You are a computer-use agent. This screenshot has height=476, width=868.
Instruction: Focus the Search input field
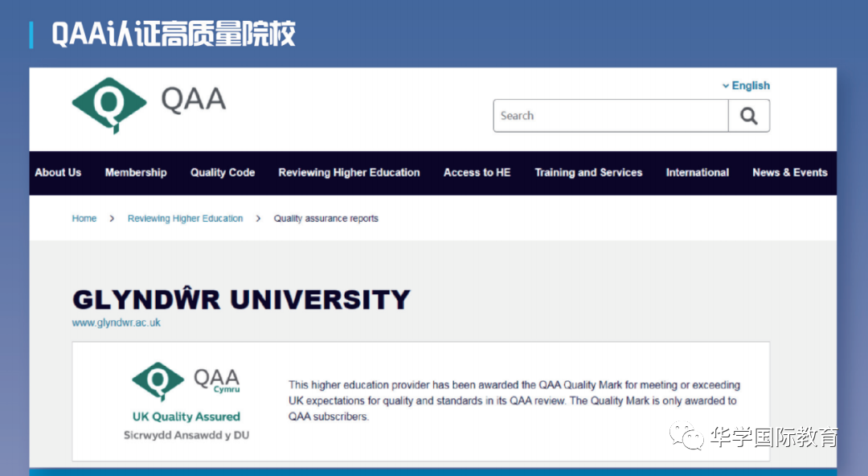pos(611,116)
